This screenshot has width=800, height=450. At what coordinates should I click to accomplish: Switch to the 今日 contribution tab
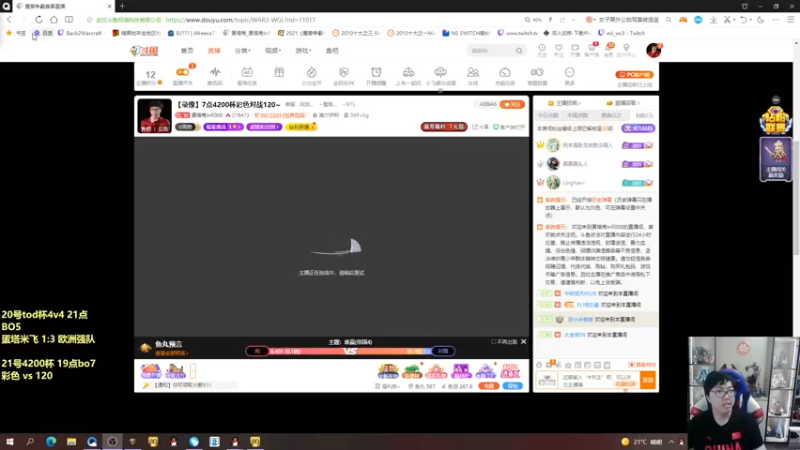click(x=548, y=116)
